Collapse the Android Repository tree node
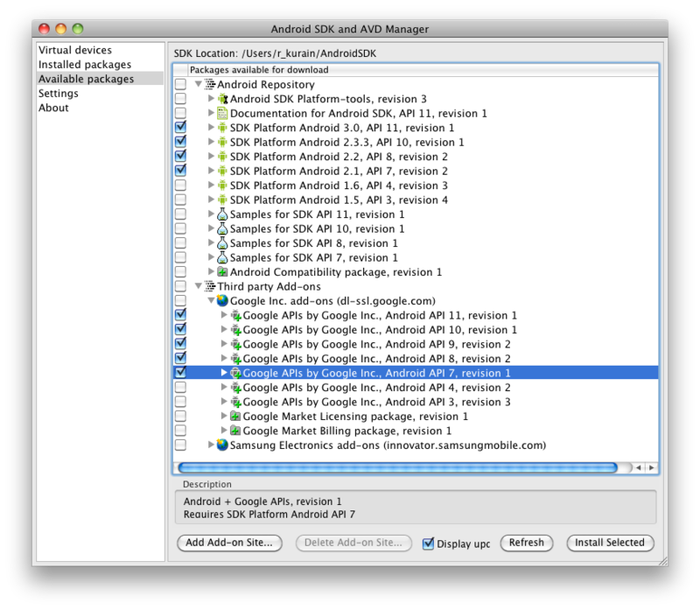The height and width of the screenshot is (610, 700). tap(199, 84)
